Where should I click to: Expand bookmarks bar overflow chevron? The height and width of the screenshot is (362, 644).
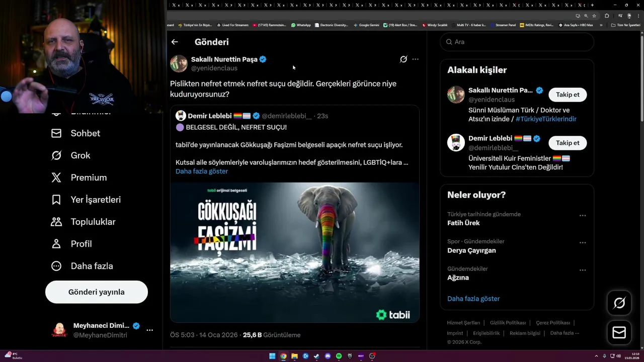601,25
